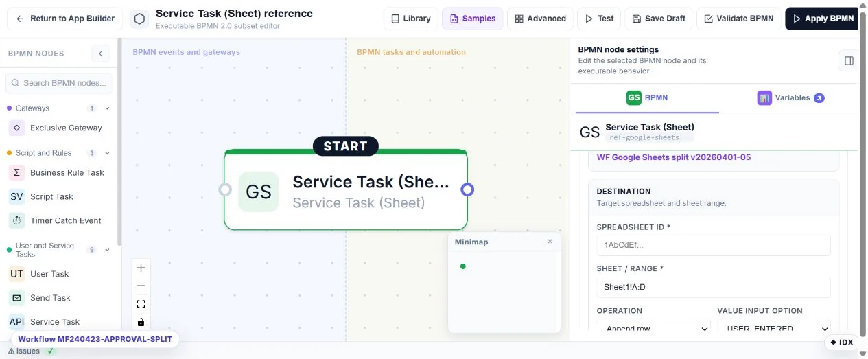Switch to the BPMN settings tab

(x=647, y=98)
